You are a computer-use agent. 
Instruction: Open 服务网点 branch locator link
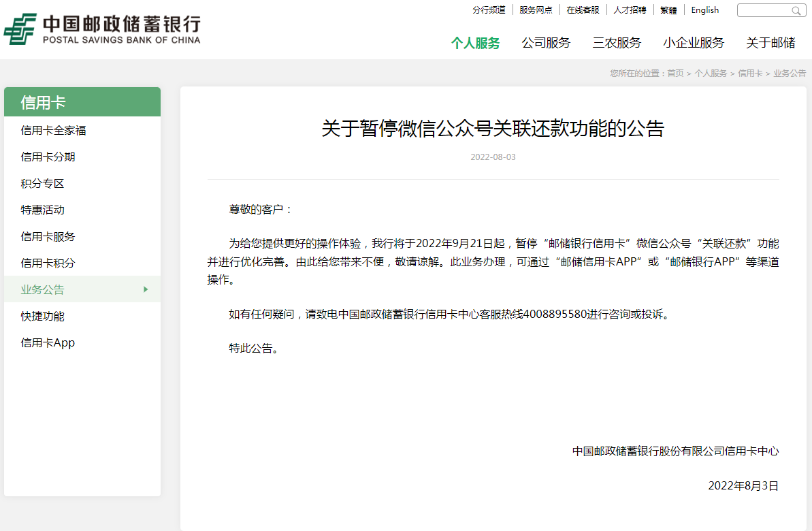coord(536,10)
